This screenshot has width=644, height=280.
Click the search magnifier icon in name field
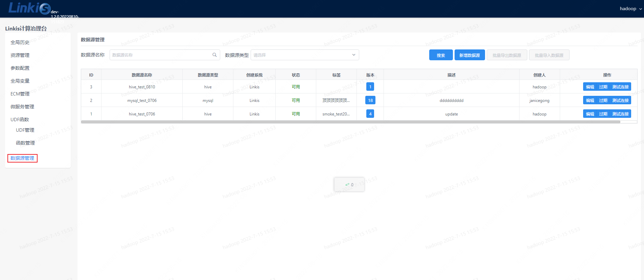(x=214, y=55)
